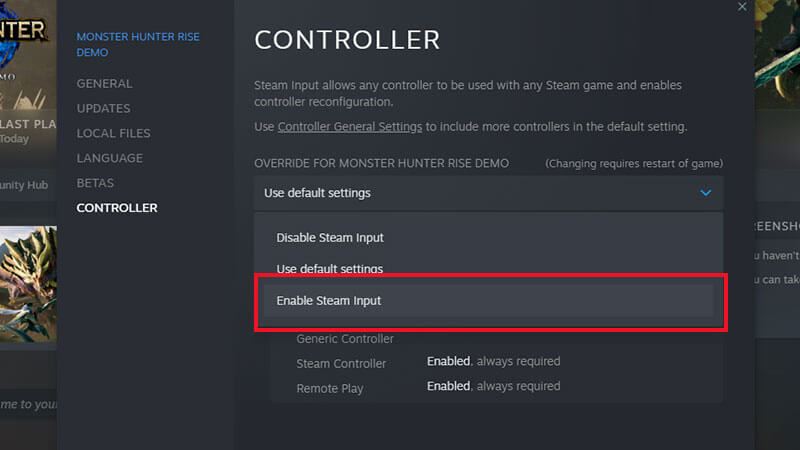
Task: Choose Disable Steam Input option
Action: click(330, 238)
